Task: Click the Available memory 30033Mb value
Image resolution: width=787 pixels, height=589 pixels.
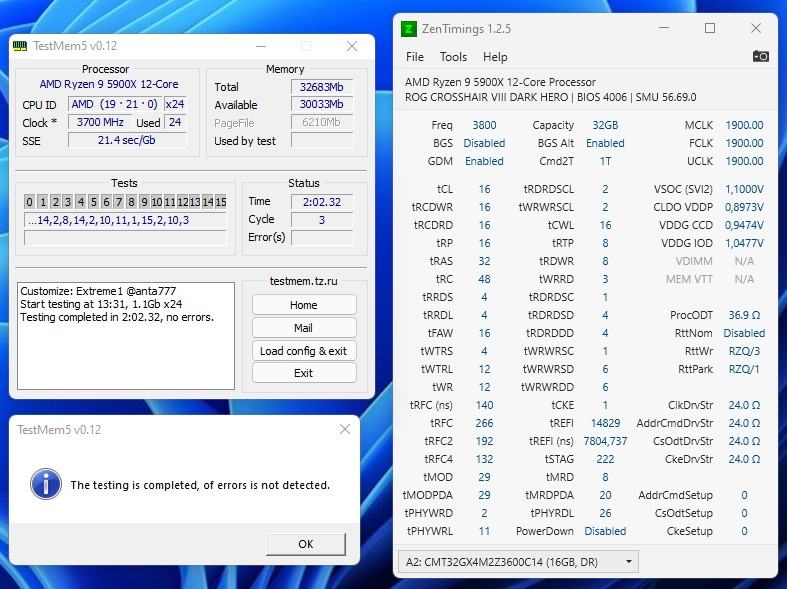Action: coord(322,104)
